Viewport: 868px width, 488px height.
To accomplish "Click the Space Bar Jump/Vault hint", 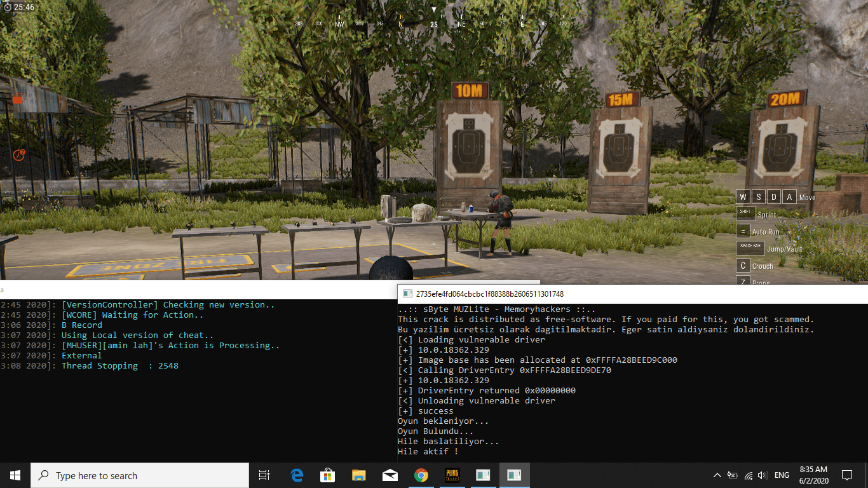I will click(750, 247).
